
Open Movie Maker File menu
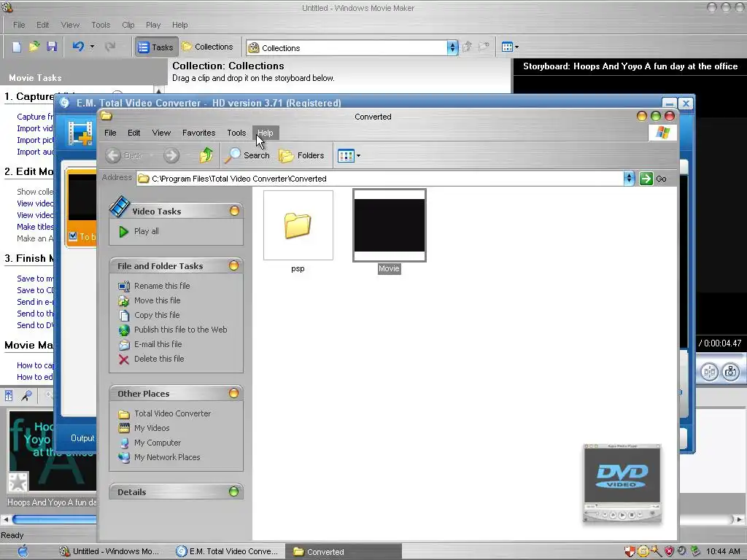pyautogui.click(x=19, y=25)
